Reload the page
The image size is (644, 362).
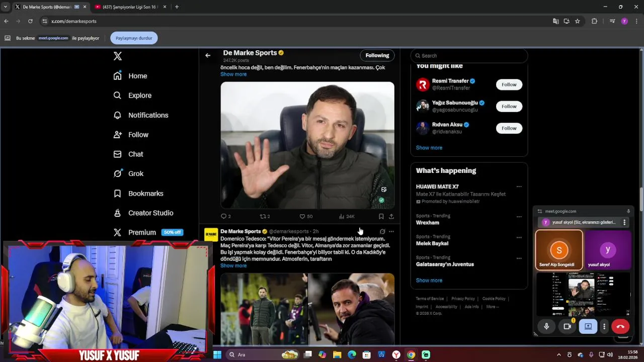[30, 21]
